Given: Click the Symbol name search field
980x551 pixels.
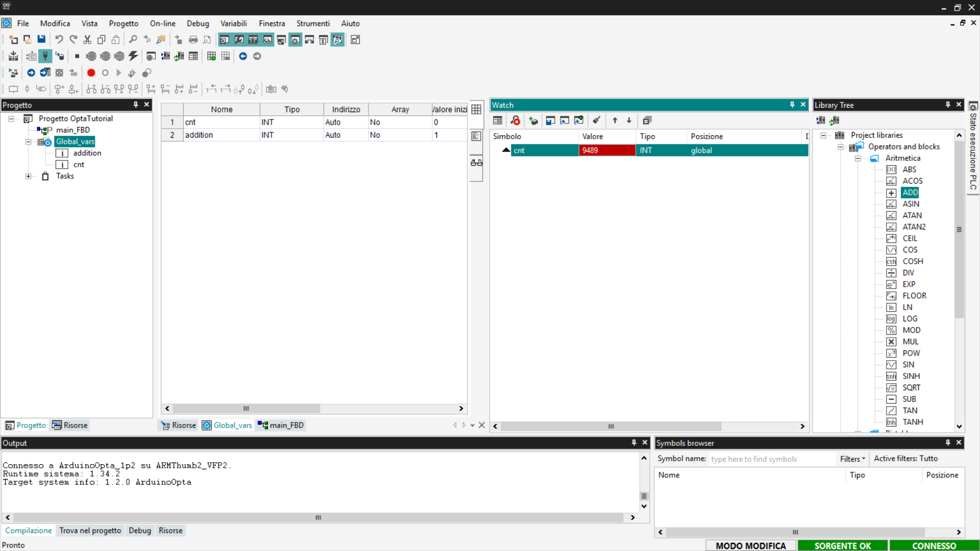Looking at the screenshot, I should tap(771, 459).
